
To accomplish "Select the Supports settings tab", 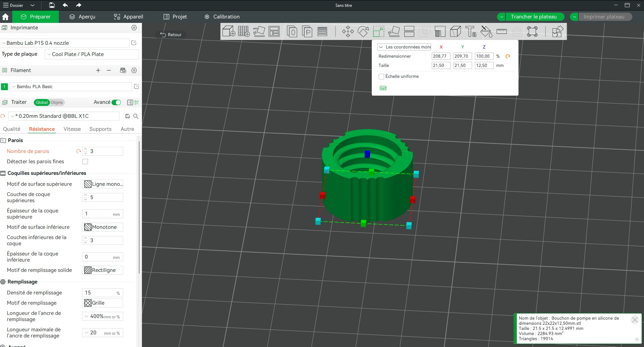I will [x=100, y=129].
